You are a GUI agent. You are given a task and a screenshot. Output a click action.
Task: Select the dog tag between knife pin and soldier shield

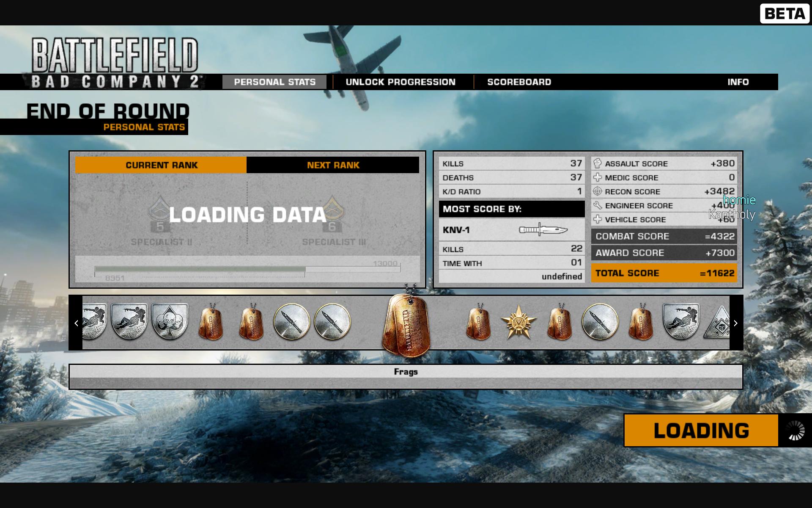[641, 321]
